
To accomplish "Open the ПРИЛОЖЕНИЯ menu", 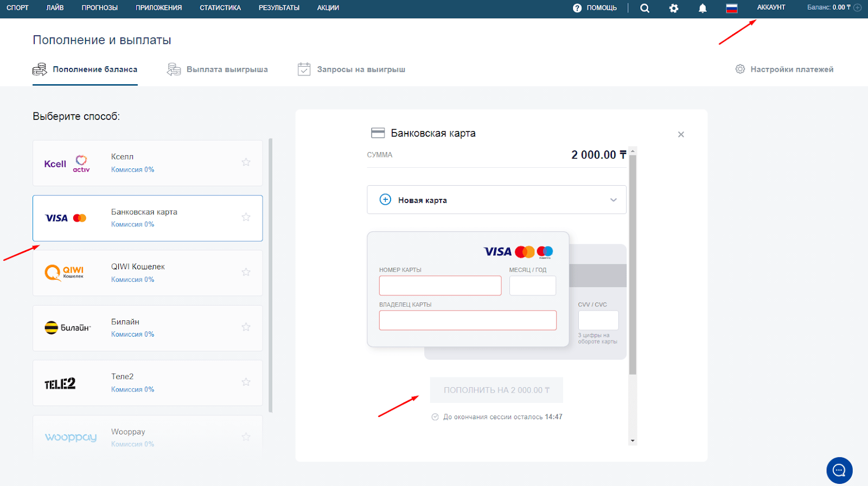I will click(159, 8).
